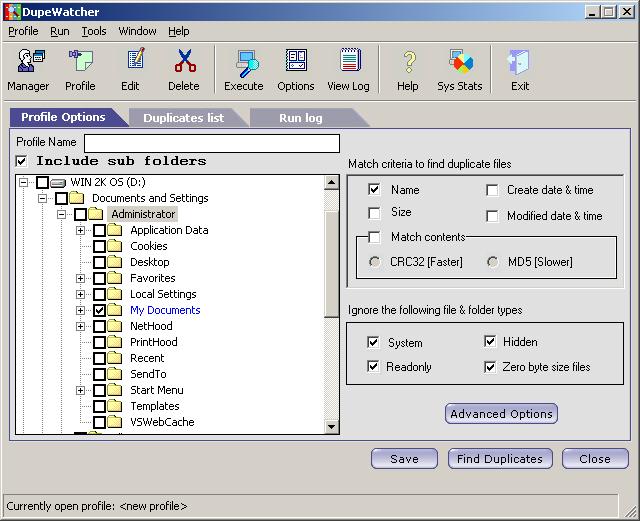
Task: Click the Documents and Settings folder icon
Action: [77, 198]
